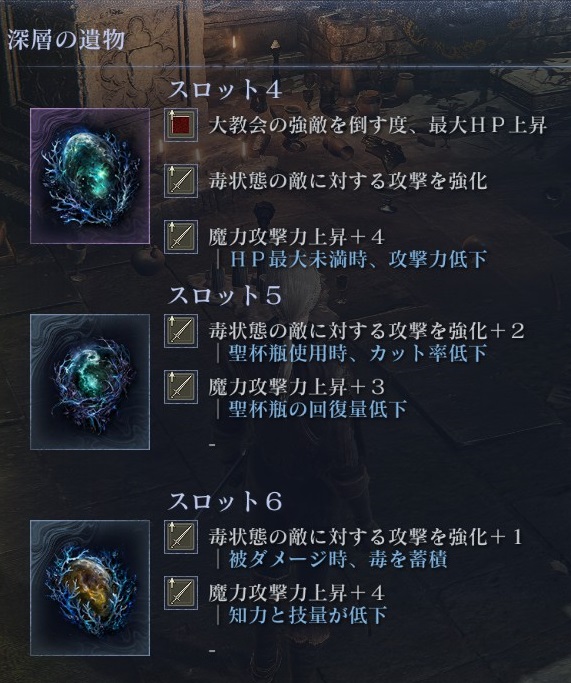Select the スロット5 heading
Image resolution: width=571 pixels, height=683 pixels.
(225, 296)
